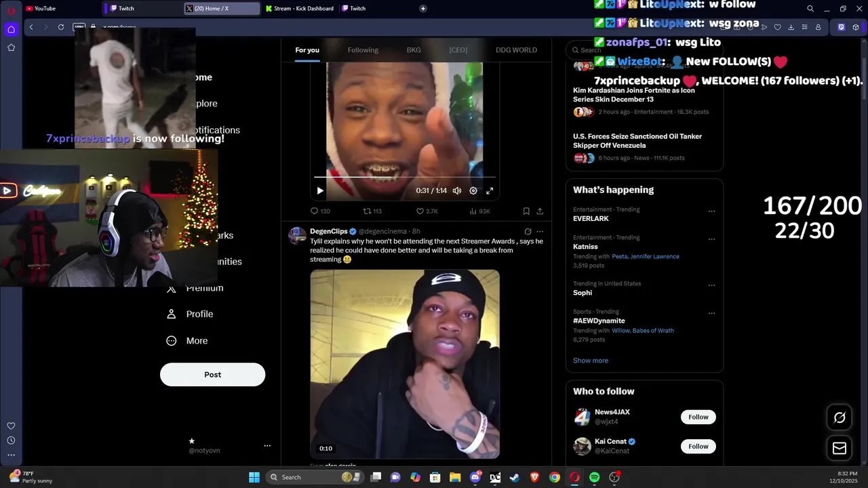Click DegenClips avatar picture
Screen dimensions: 868x488
pyautogui.click(x=297, y=235)
